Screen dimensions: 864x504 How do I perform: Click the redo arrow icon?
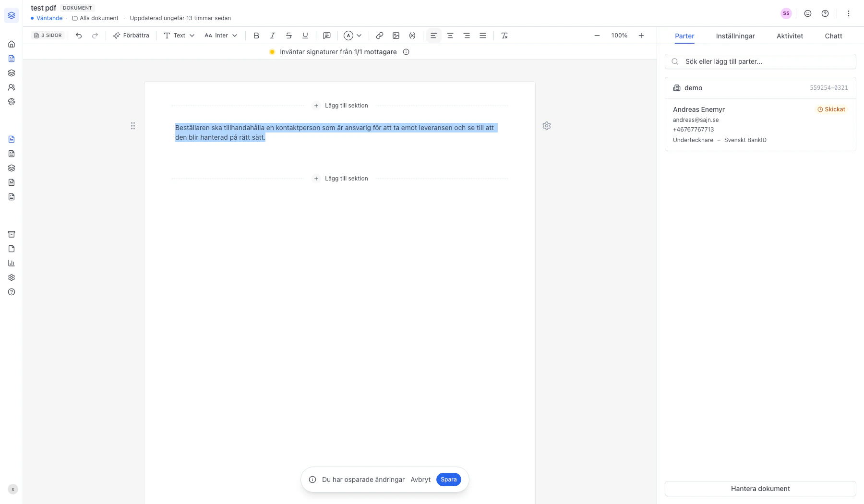95,36
